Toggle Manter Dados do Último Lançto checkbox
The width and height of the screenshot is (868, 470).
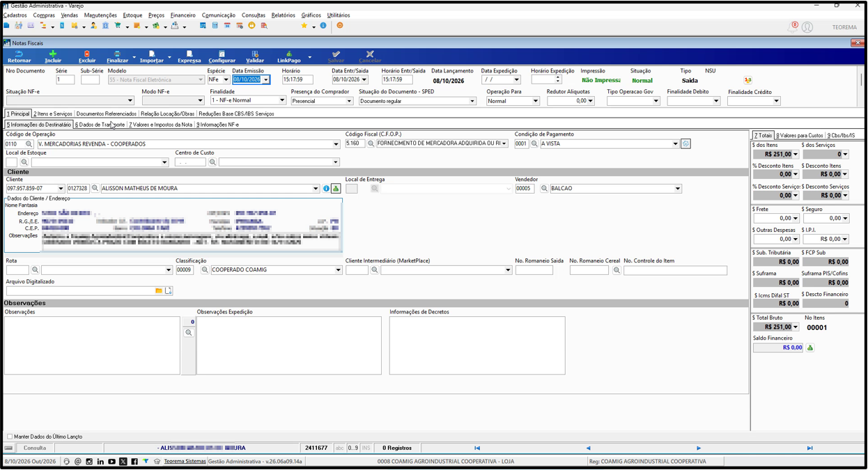[10, 437]
